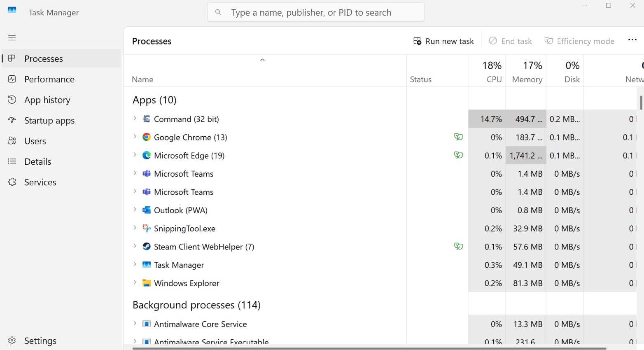644x350 pixels.
Task: Click the Details list icon
Action: point(12,161)
